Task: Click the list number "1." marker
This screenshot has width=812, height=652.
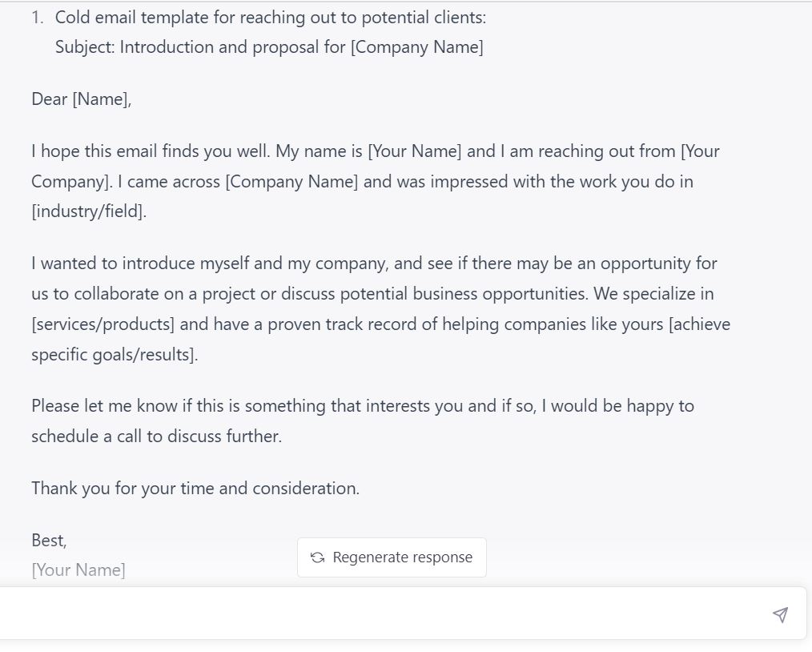Action: coord(37,18)
